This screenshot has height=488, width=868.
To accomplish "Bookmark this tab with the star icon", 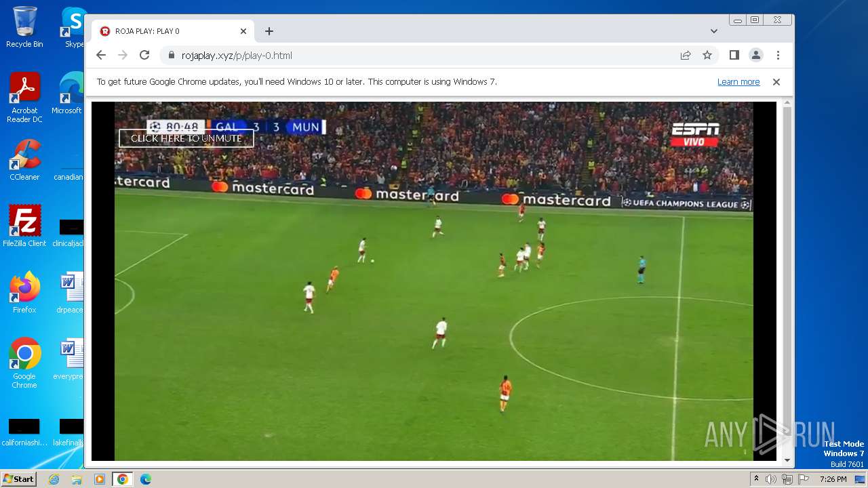I will point(707,56).
